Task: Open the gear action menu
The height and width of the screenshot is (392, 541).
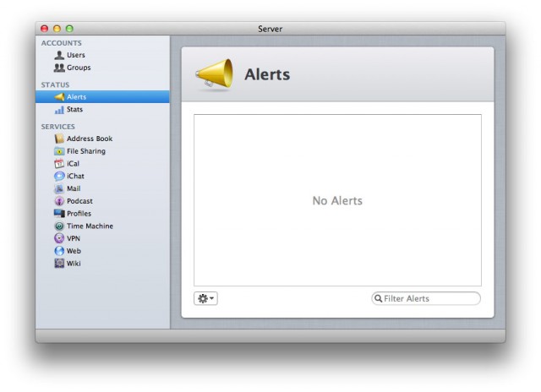Action: coord(205,298)
